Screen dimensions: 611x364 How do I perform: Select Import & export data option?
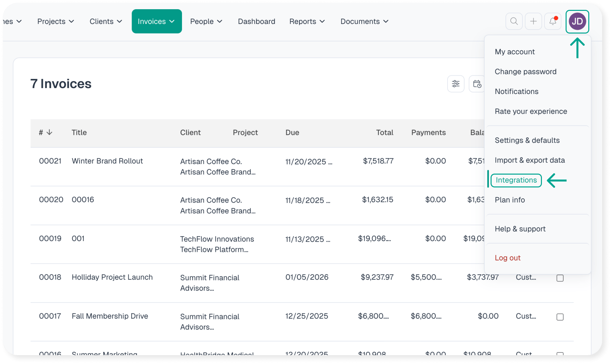[x=529, y=160]
